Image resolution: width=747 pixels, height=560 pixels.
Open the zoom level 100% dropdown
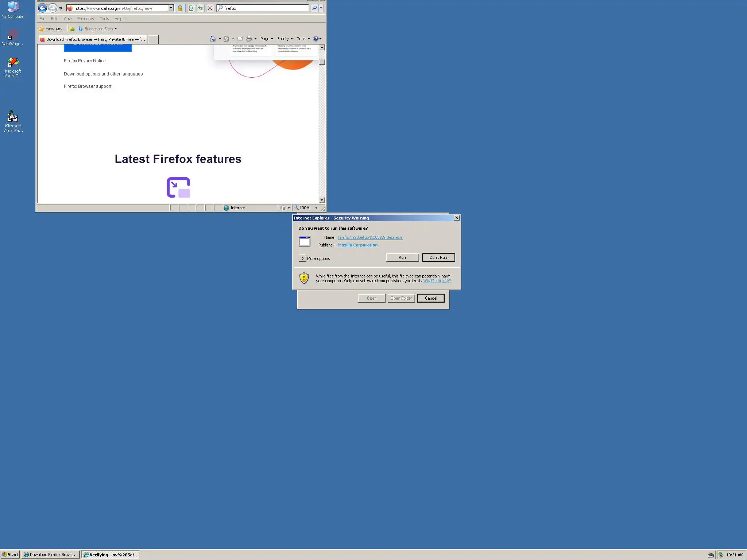316,208
